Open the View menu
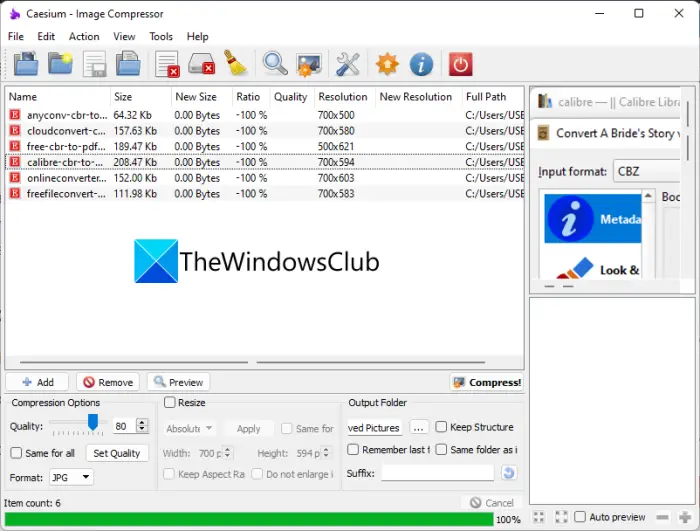700x531 pixels. point(124,37)
